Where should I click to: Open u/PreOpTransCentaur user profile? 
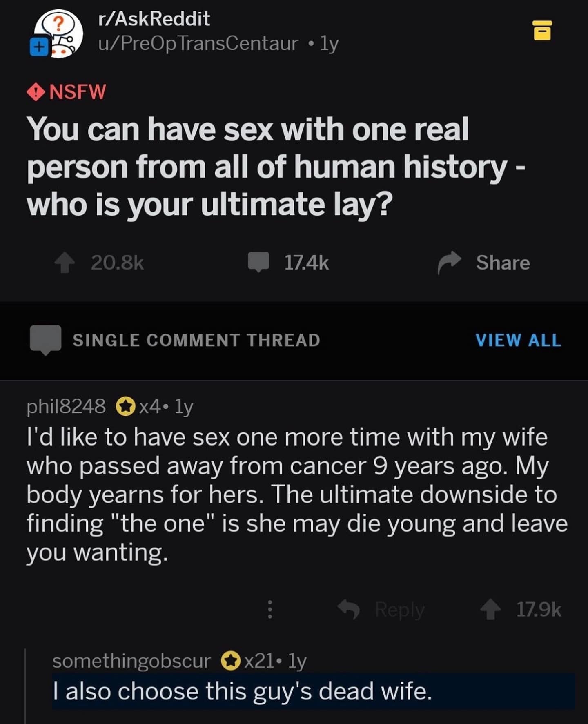click(198, 43)
